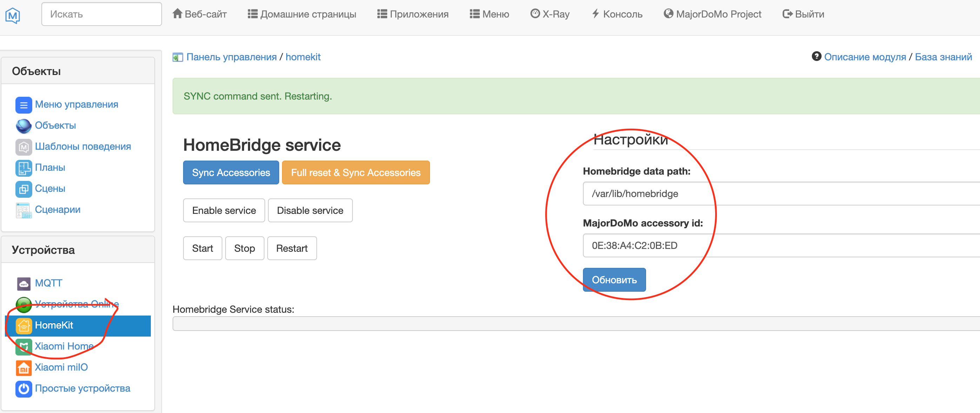Open the Приложения top menu
The height and width of the screenshot is (413, 980).
[x=413, y=14]
